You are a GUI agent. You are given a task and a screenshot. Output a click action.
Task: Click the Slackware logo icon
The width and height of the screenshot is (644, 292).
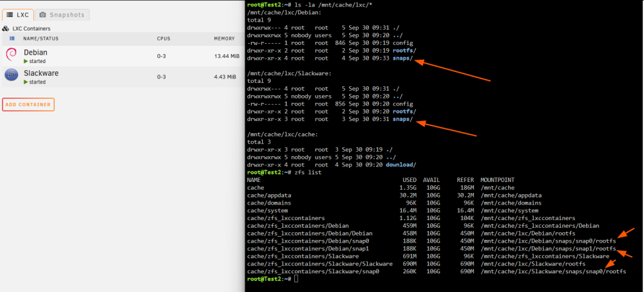pos(12,75)
